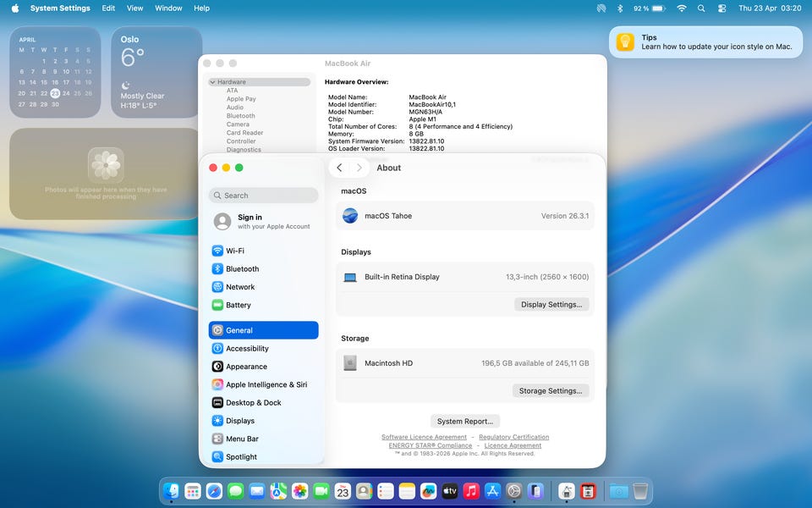Open the System Settings menu
This screenshot has height=508, width=812.
(60, 8)
